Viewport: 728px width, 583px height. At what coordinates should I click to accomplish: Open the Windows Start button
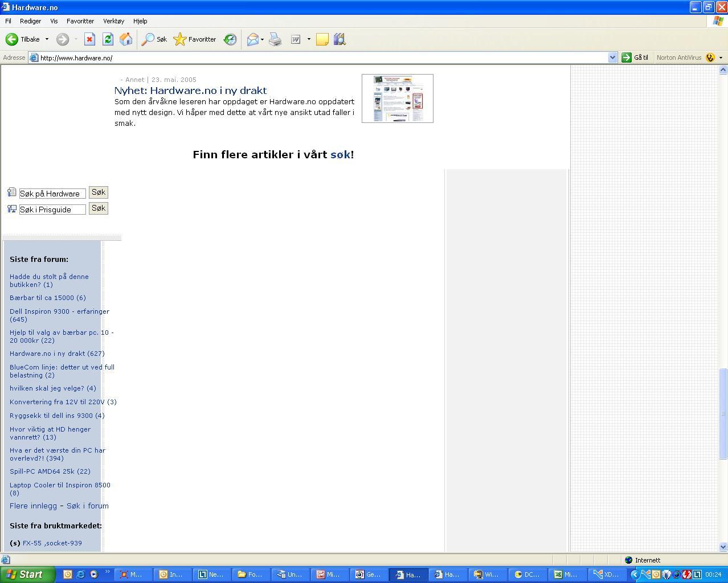point(27,574)
